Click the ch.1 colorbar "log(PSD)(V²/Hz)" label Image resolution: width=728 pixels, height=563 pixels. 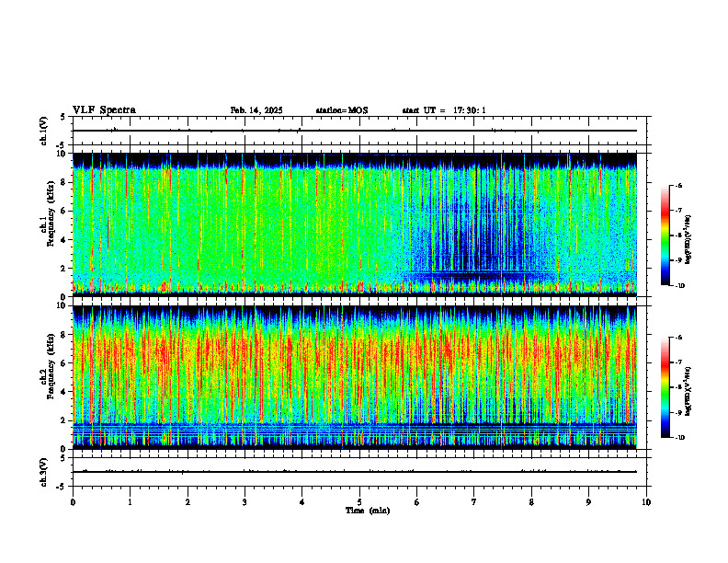[688, 240]
